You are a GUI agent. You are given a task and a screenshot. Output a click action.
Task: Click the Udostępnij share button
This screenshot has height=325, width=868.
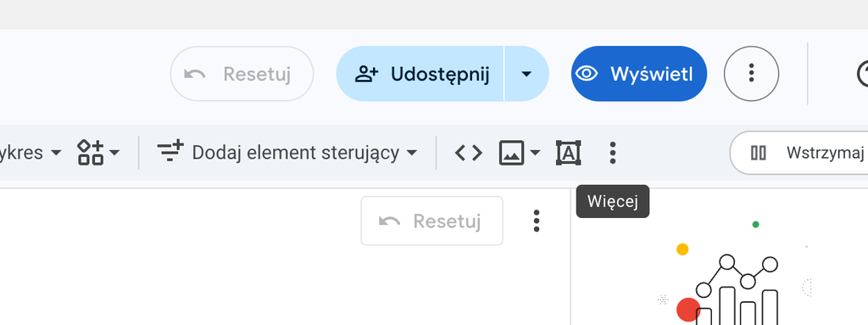420,73
